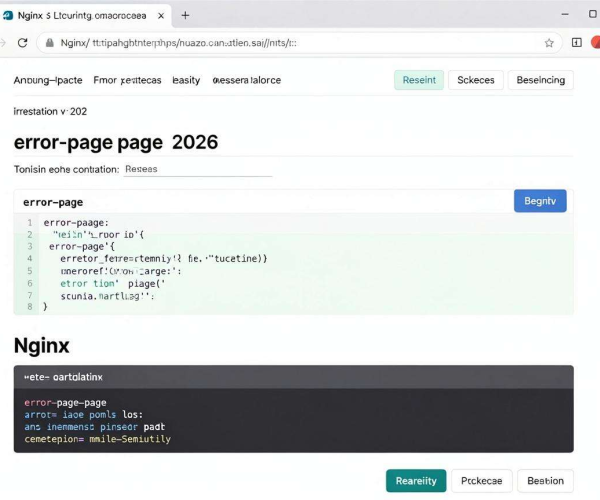Screen dimensions: 600x500
Task: Open the messera lalorce navigation item
Action: click(247, 80)
